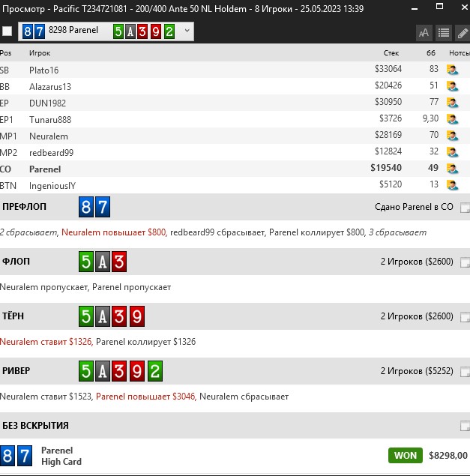Open notes icon for Parenel
This screenshot has height=476, width=470.
[452, 169]
